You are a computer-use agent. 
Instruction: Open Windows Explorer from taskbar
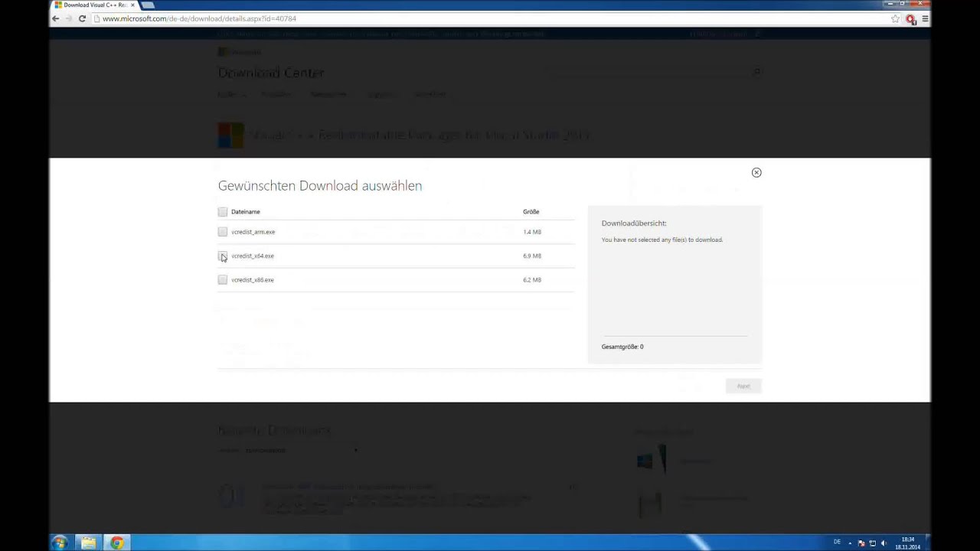[89, 543]
